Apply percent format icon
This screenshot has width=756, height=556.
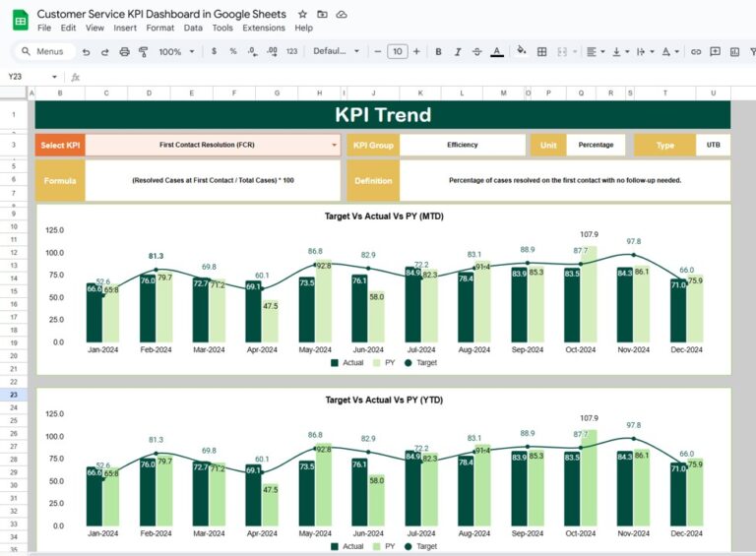233,51
